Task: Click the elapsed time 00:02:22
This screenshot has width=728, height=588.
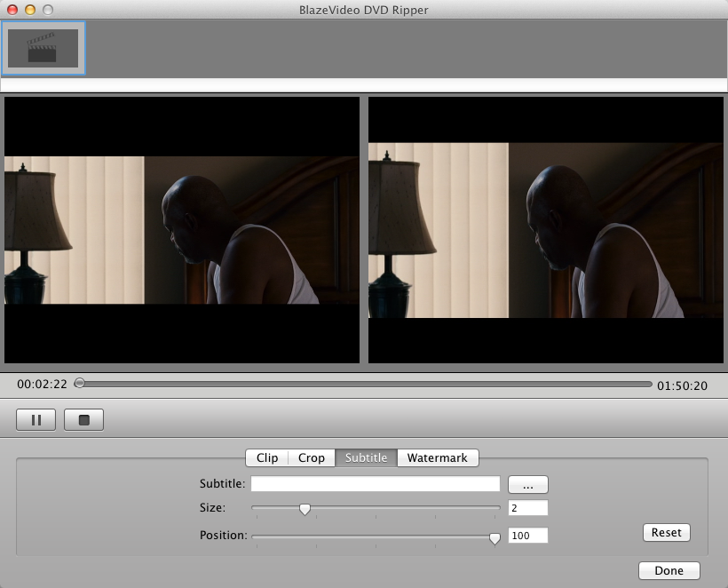Action: [x=43, y=384]
